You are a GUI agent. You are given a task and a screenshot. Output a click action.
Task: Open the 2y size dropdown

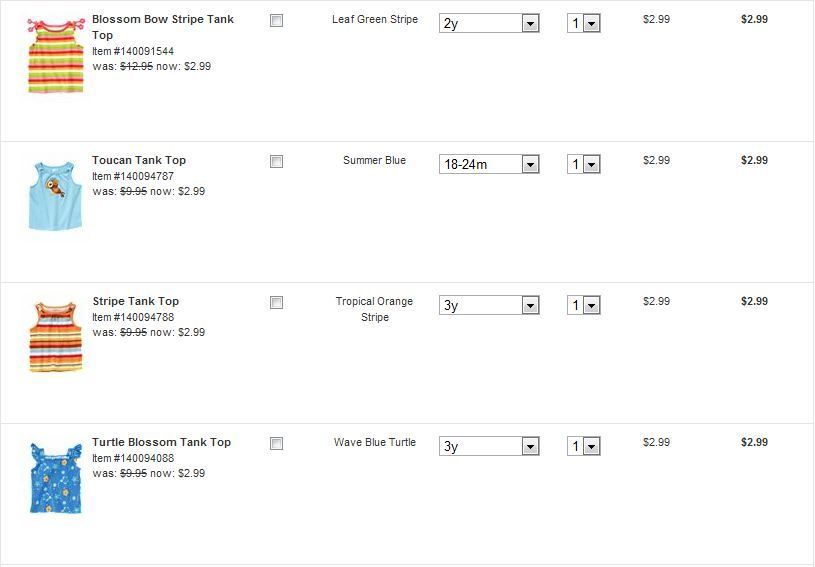point(489,23)
